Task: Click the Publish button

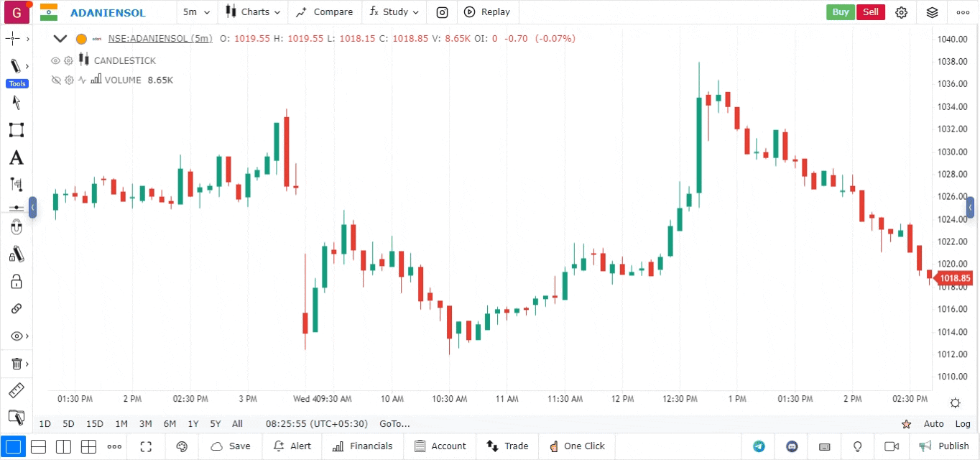Action: point(944,446)
